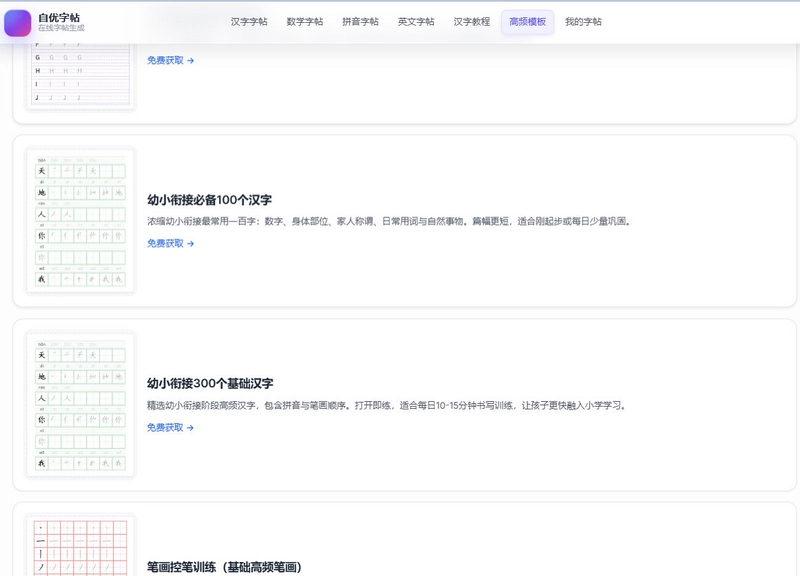Click the thumbnail of 幼小衔接300个基础汉字
This screenshot has width=800, height=576.
coord(80,404)
